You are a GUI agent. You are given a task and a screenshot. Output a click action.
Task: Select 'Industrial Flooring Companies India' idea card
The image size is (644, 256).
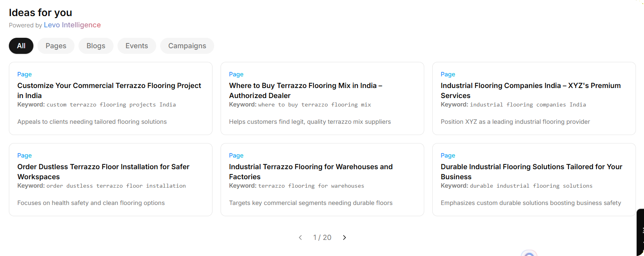(x=530, y=90)
